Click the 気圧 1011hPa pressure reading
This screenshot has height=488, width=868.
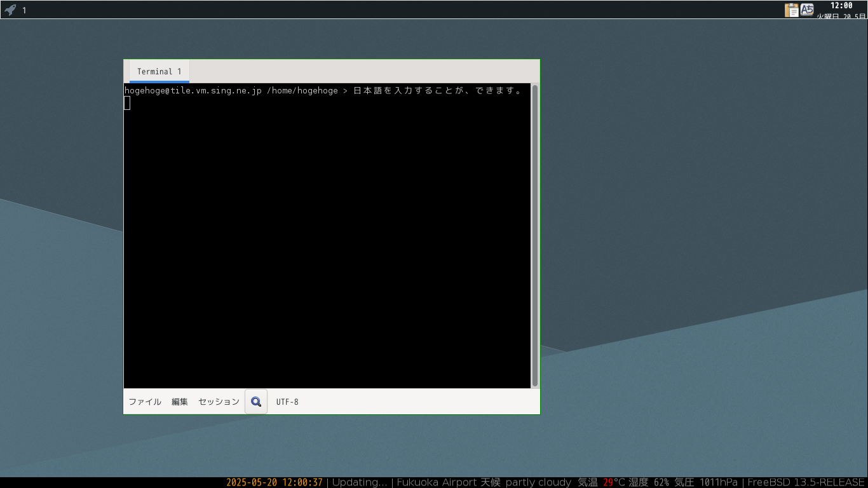pyautogui.click(x=706, y=482)
